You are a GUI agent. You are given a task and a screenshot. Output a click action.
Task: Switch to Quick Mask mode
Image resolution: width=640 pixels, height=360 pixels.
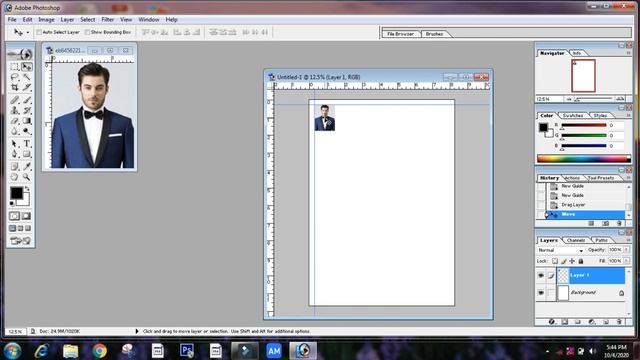click(x=26, y=216)
